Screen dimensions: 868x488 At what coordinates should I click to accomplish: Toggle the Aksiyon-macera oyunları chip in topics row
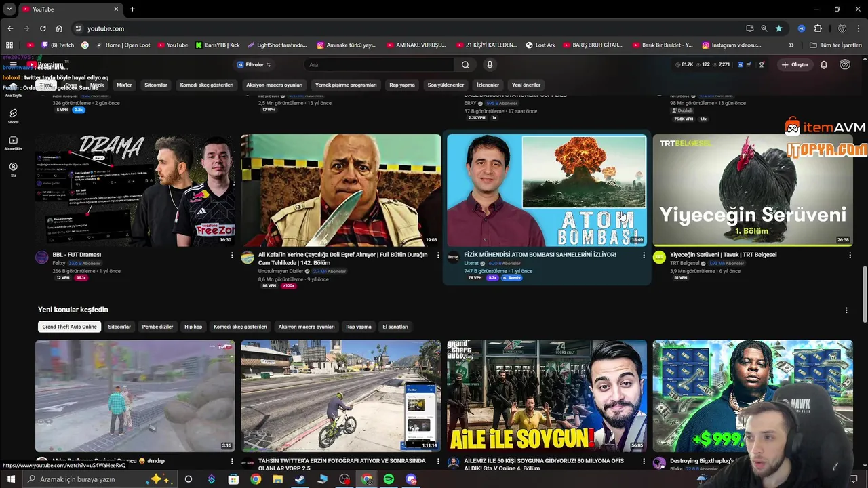click(x=307, y=327)
